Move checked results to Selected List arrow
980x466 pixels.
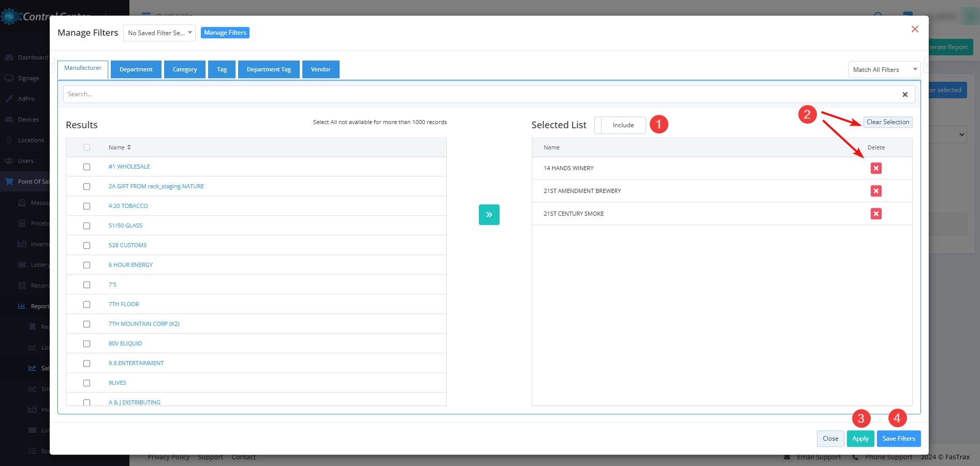tap(489, 215)
